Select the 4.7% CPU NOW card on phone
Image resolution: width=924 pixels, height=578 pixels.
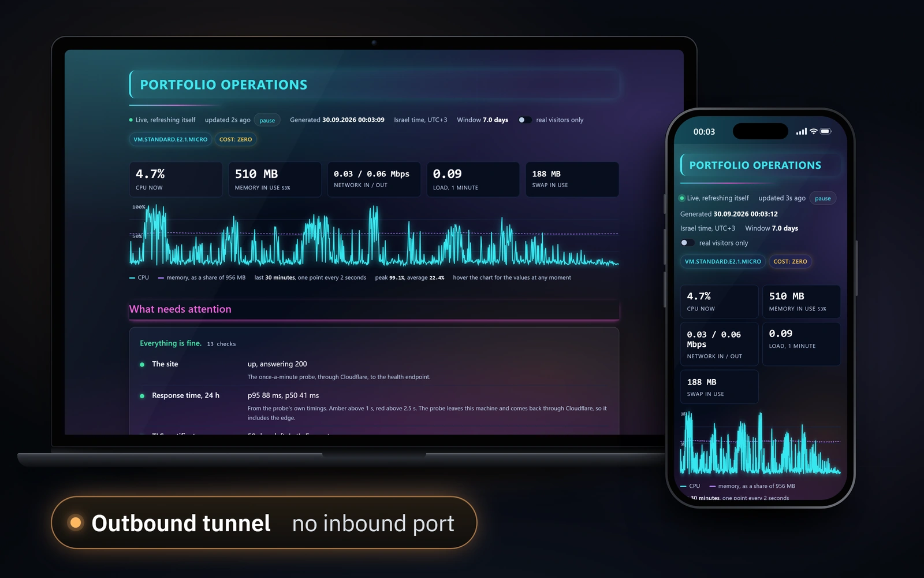(x=719, y=302)
